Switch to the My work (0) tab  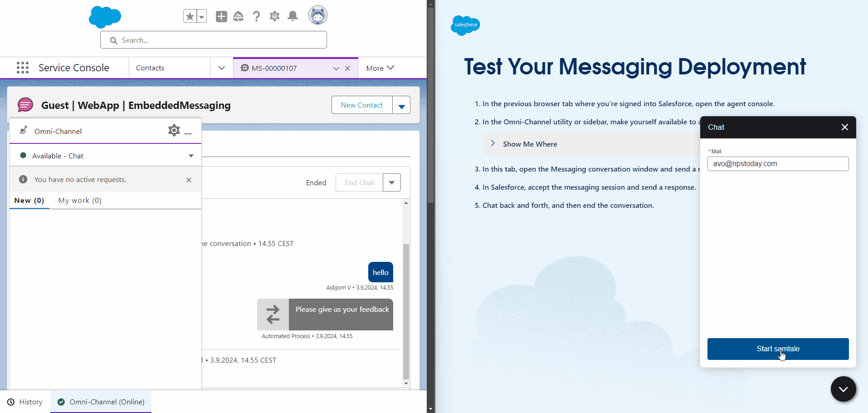pos(80,201)
